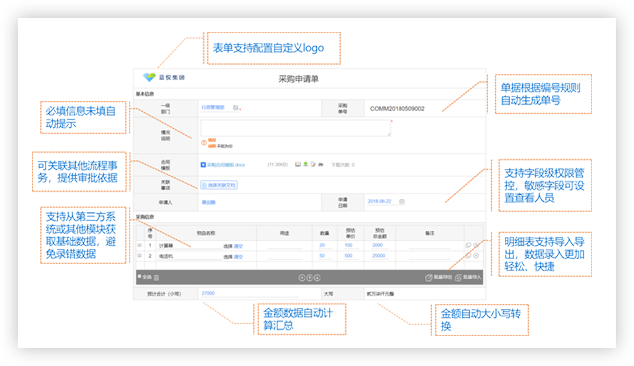Click the trash icon beside 全选

tap(156, 277)
